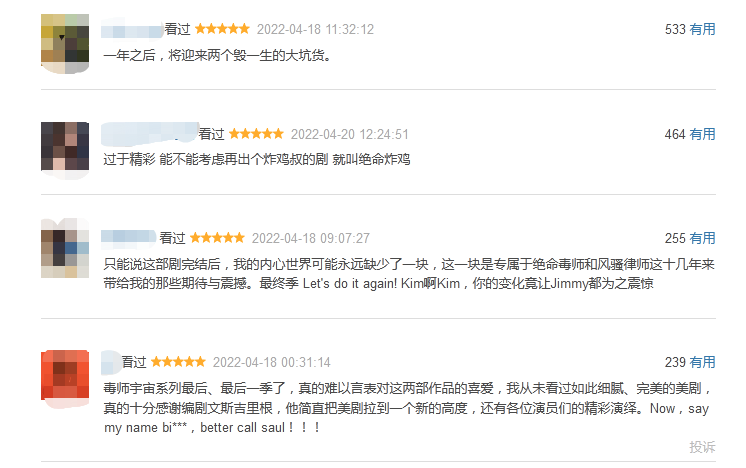Mark the 239-vote comment as 有用
This screenshot has width=746, height=468.
coord(702,362)
